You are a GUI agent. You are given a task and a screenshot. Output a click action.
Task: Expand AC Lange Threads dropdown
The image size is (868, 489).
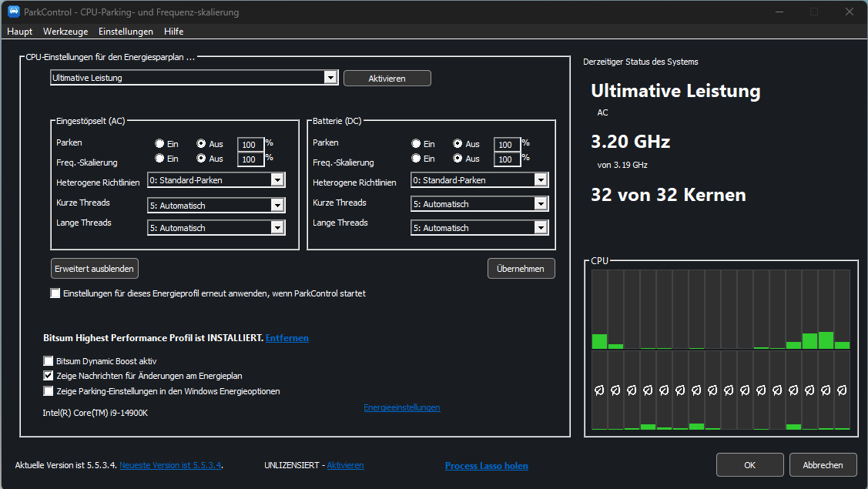click(x=277, y=228)
